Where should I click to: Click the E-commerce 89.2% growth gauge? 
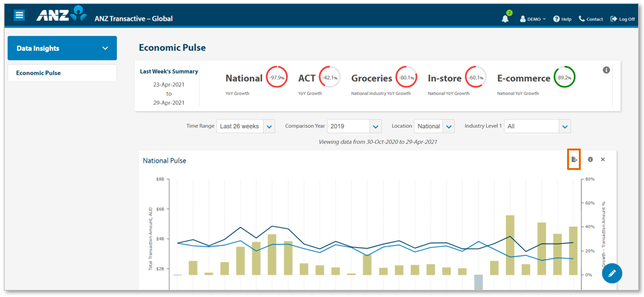tap(564, 78)
